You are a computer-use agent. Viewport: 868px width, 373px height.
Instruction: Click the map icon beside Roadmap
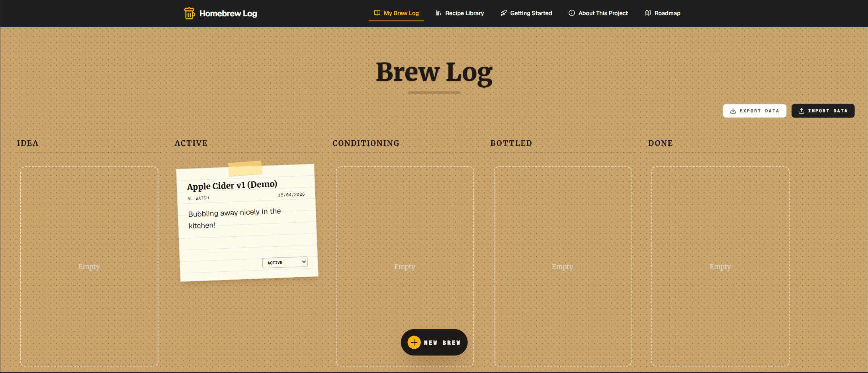[647, 13]
